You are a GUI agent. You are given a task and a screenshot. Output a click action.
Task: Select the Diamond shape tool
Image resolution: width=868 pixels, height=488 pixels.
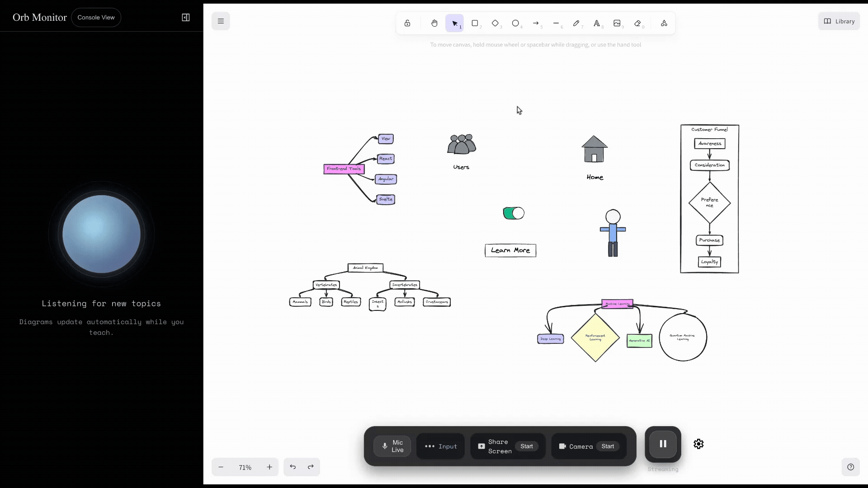495,23
